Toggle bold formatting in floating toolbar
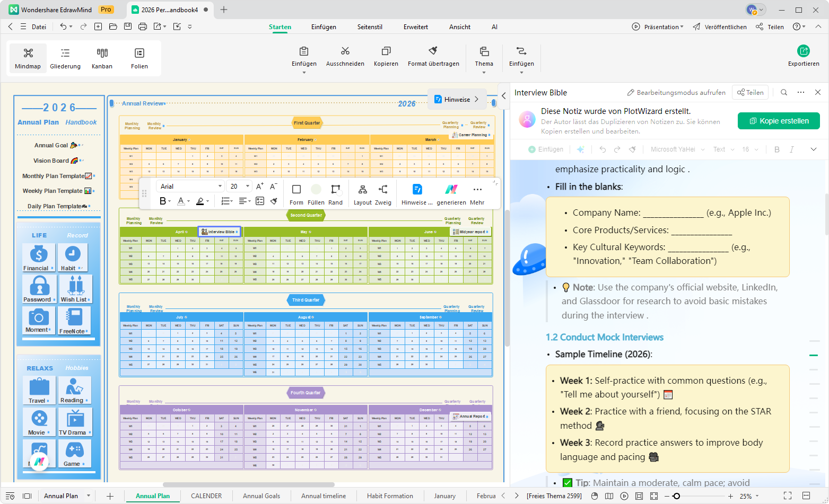The image size is (829, 504). (x=163, y=201)
